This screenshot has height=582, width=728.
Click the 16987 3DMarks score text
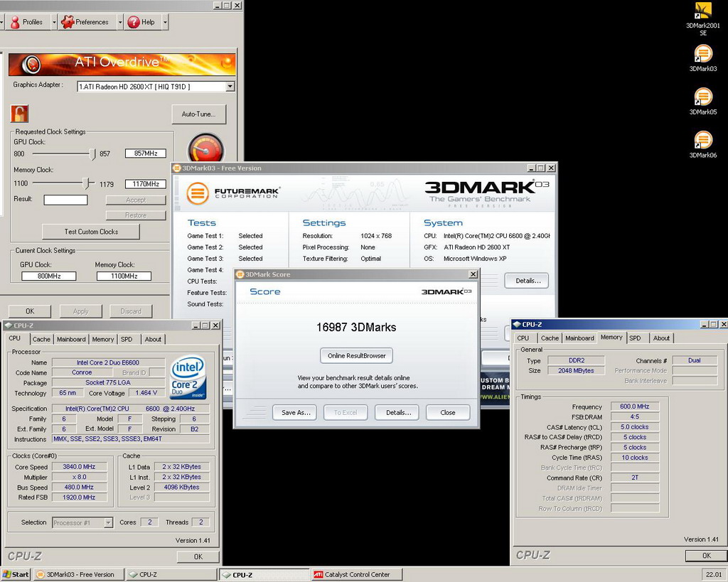click(x=356, y=327)
